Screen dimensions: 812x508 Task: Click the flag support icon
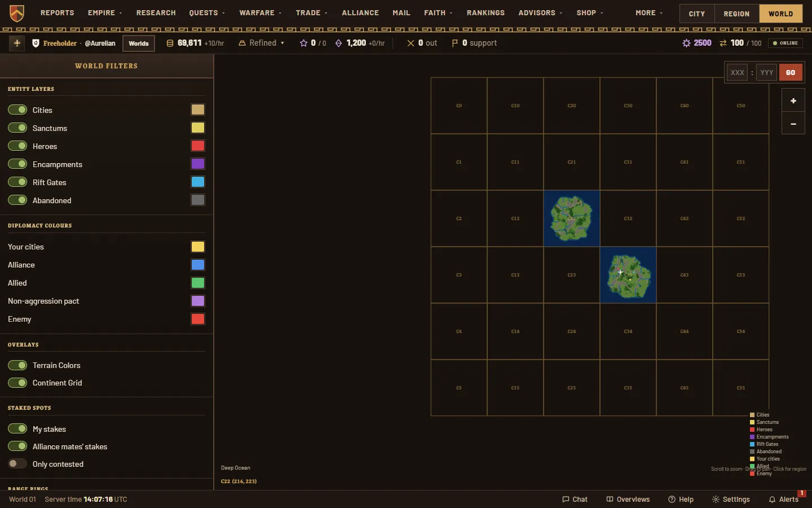(x=454, y=43)
